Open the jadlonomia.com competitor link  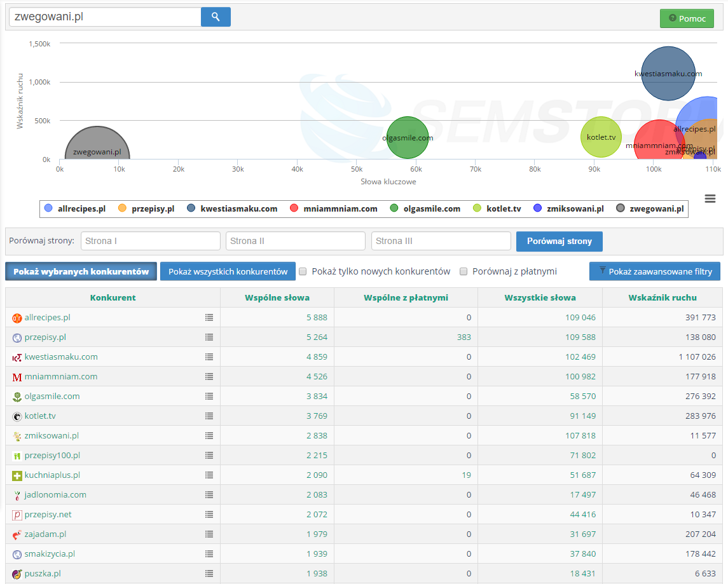pyautogui.click(x=55, y=495)
